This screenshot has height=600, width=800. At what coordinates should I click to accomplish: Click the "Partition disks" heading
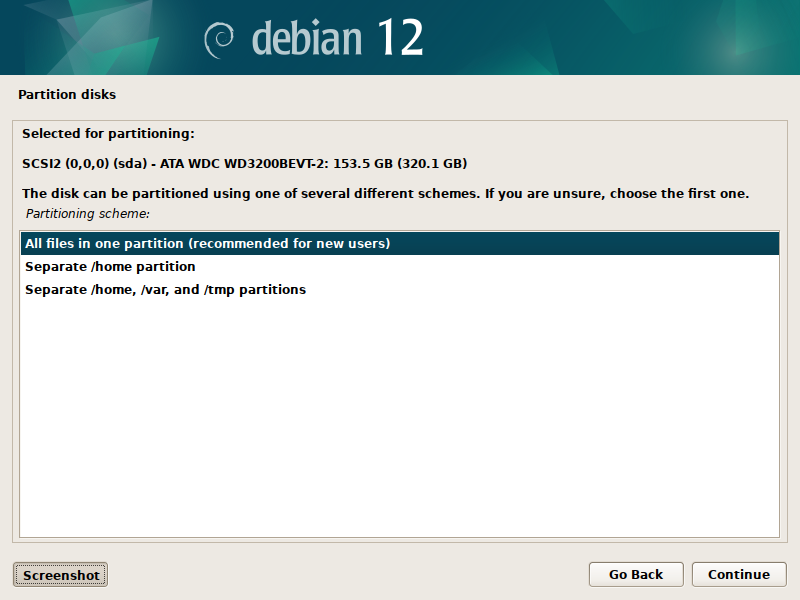[67, 94]
